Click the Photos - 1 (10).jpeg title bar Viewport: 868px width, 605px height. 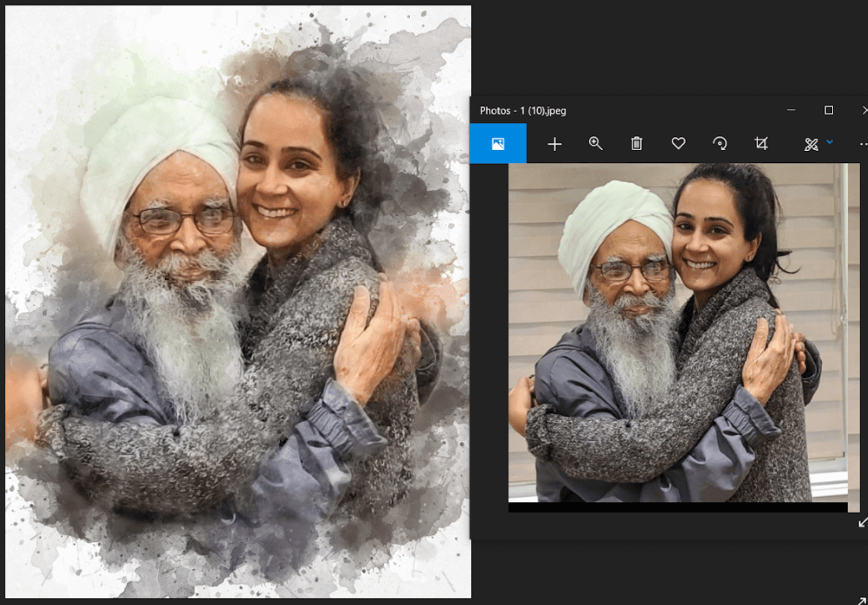pyautogui.click(x=611, y=111)
